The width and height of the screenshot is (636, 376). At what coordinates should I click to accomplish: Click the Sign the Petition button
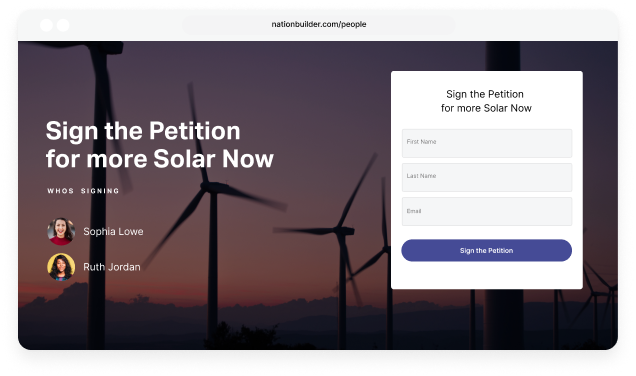click(x=486, y=250)
